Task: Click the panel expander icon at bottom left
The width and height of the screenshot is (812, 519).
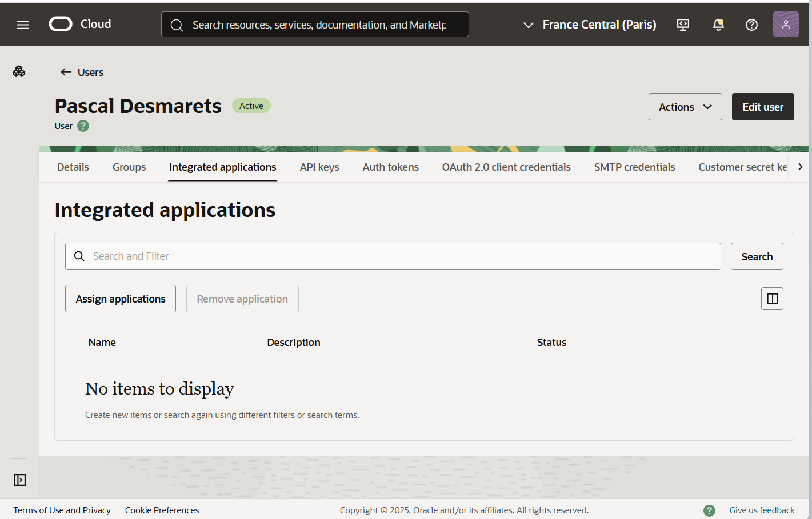Action: click(x=19, y=480)
